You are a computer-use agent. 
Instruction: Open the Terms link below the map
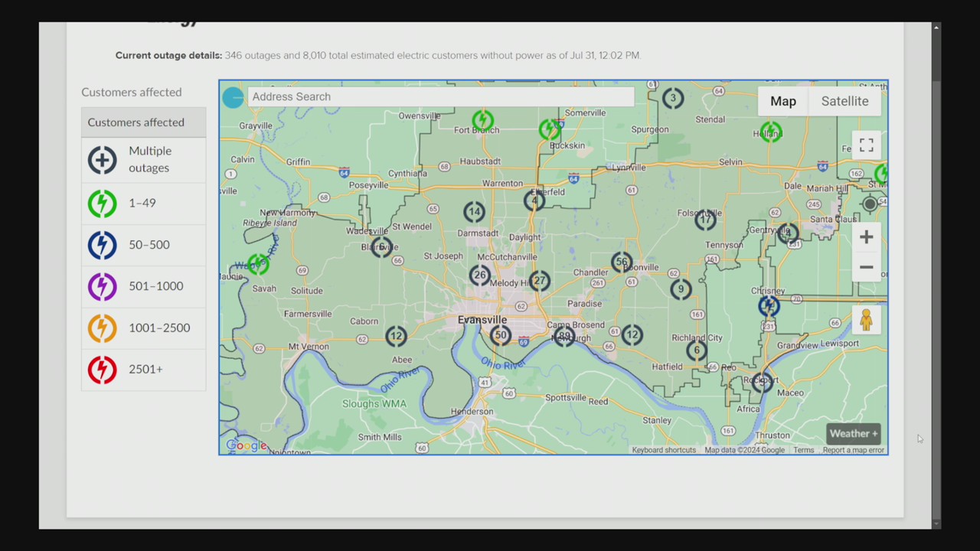pos(803,450)
